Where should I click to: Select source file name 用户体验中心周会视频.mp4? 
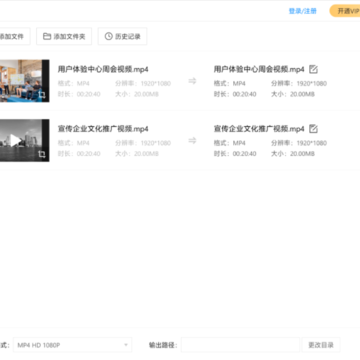coord(103,69)
